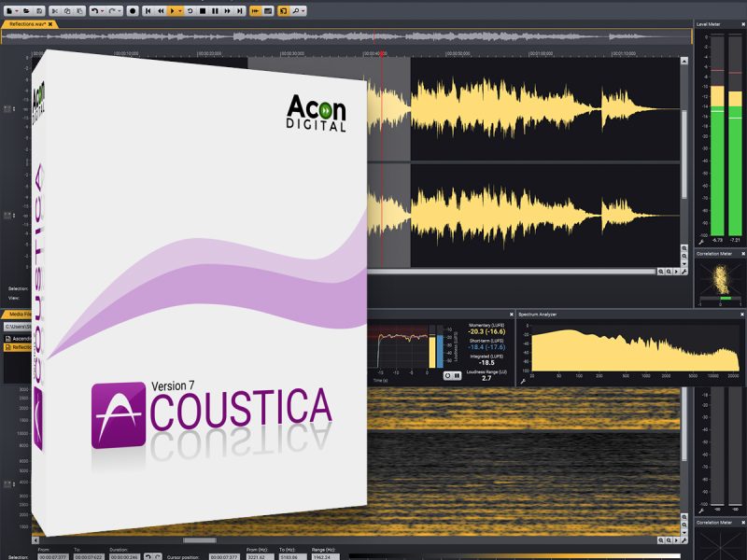Toggle the loop playback button

190,10
